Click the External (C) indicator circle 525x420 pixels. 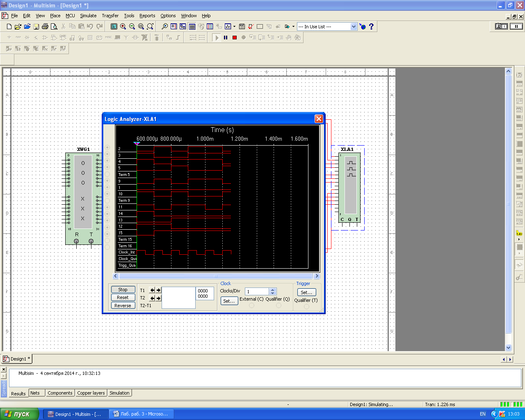[x=251, y=305]
